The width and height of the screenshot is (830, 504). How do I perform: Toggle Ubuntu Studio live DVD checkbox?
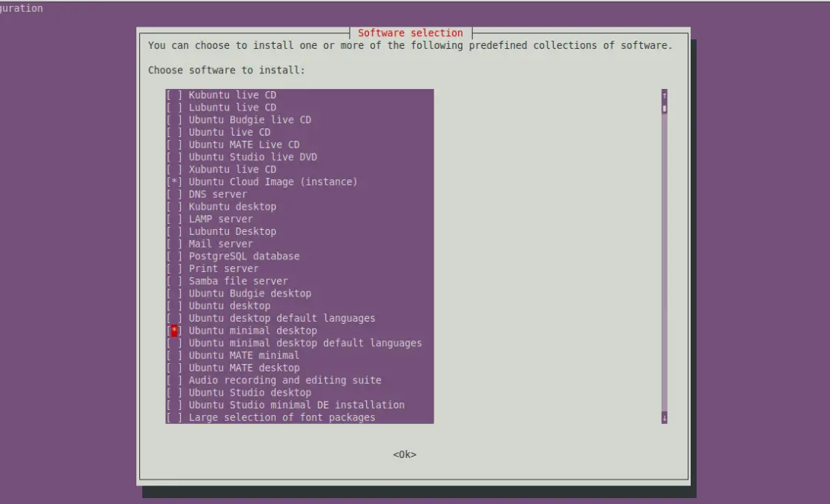point(174,157)
